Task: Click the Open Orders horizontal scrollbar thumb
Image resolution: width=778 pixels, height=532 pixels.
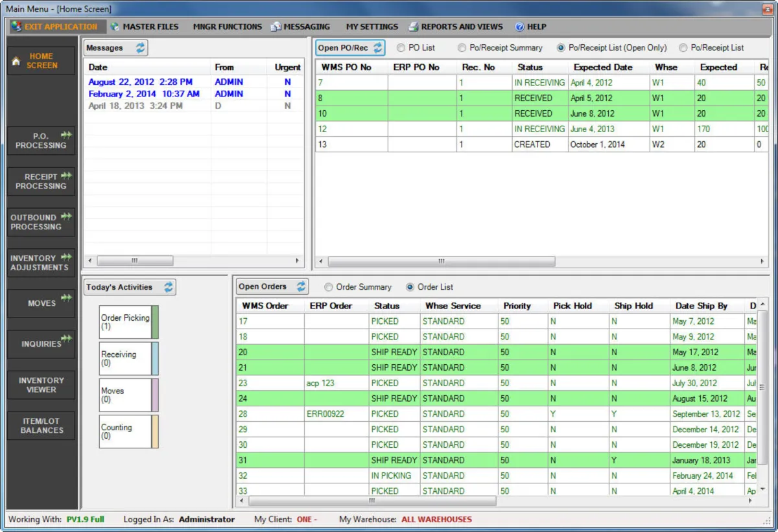Action: (x=372, y=501)
